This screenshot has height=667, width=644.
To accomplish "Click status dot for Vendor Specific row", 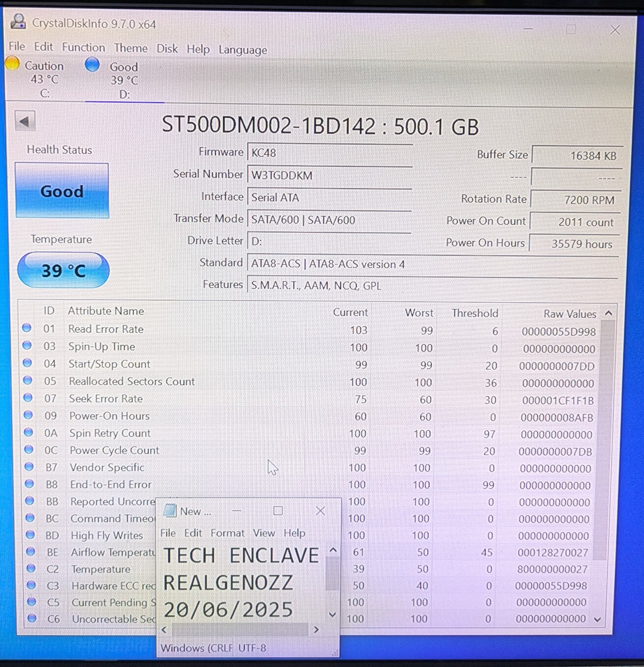I will (x=29, y=466).
